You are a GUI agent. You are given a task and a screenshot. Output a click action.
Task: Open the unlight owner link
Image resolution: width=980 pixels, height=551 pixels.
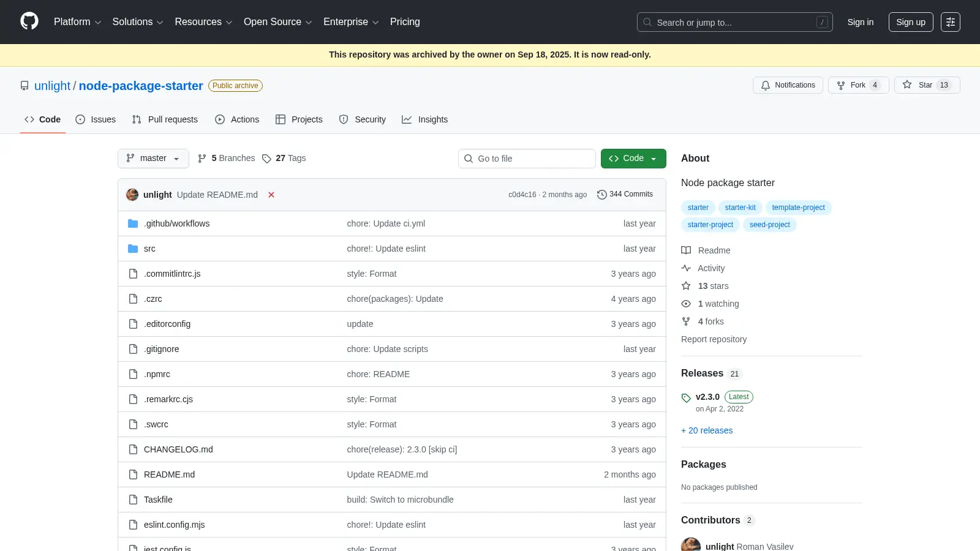53,86
